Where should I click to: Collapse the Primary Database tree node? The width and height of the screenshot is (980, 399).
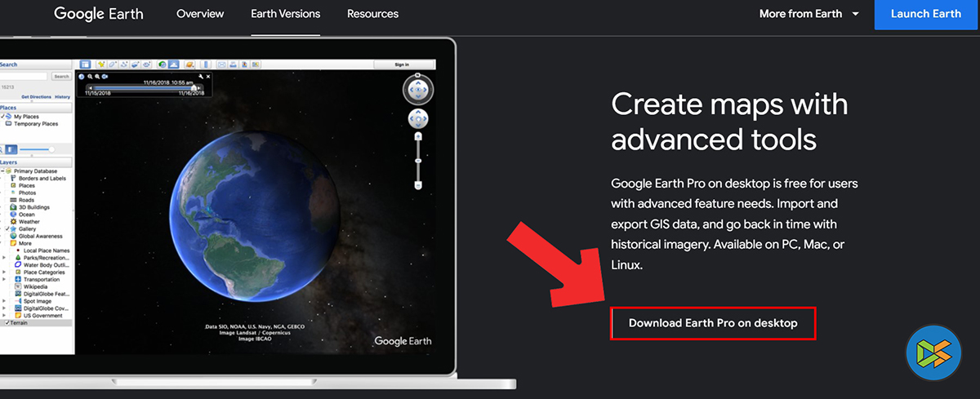coord(2,171)
